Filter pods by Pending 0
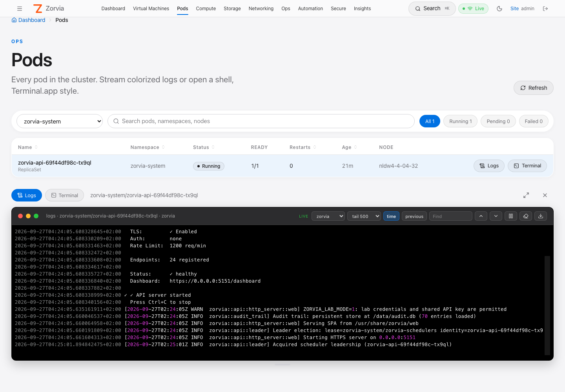The width and height of the screenshot is (565, 392). [498, 121]
